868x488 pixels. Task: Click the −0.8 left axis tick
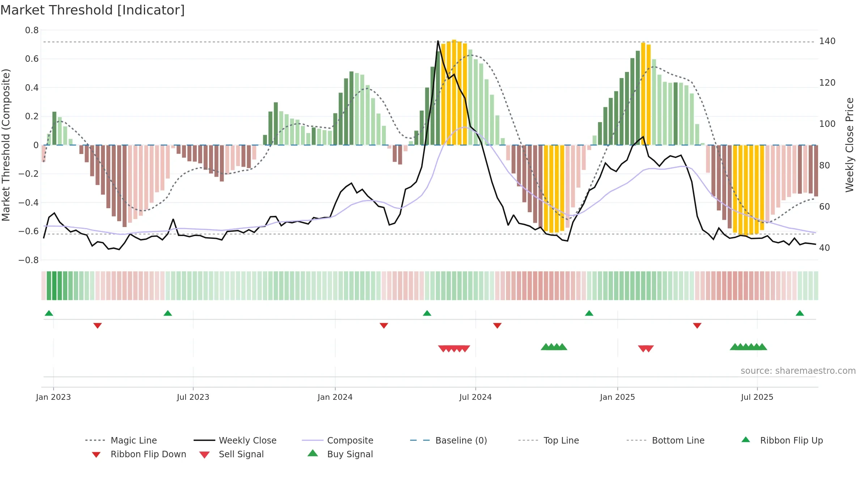click(29, 260)
